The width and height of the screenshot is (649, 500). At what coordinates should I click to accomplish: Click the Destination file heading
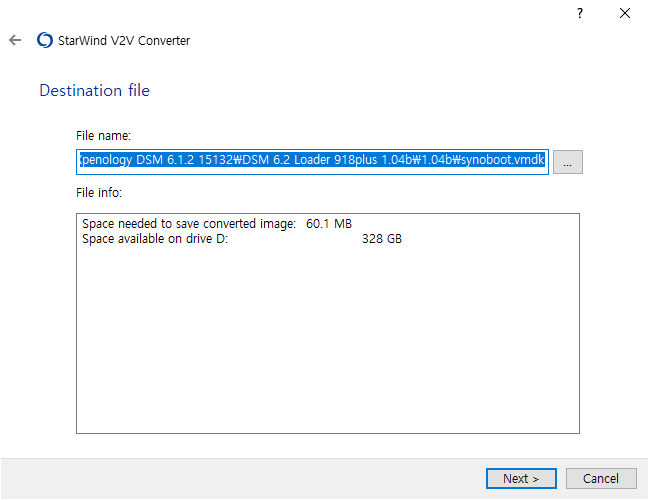coord(94,90)
